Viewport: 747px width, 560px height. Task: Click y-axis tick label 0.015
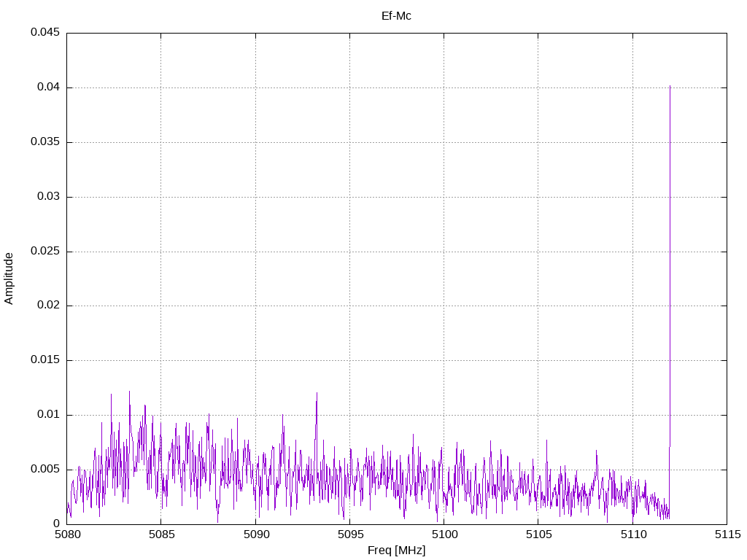pos(45,360)
